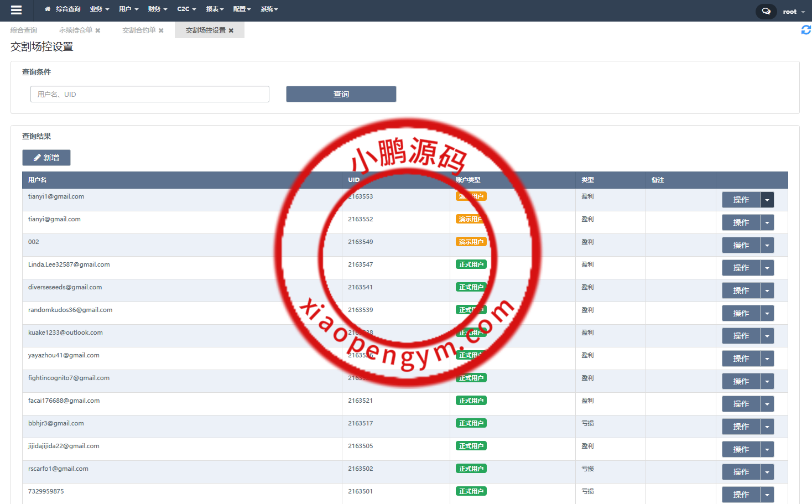Expand the 财务 menu
Viewport: 812px width, 504px height.
(158, 9)
